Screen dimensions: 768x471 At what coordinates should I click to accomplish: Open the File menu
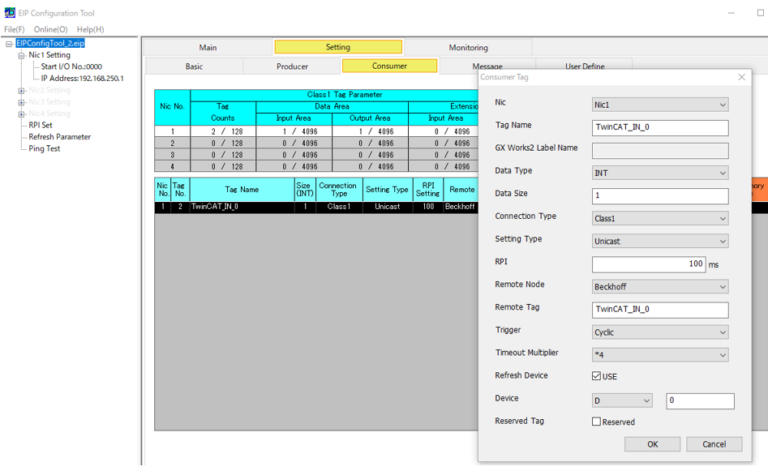14,30
